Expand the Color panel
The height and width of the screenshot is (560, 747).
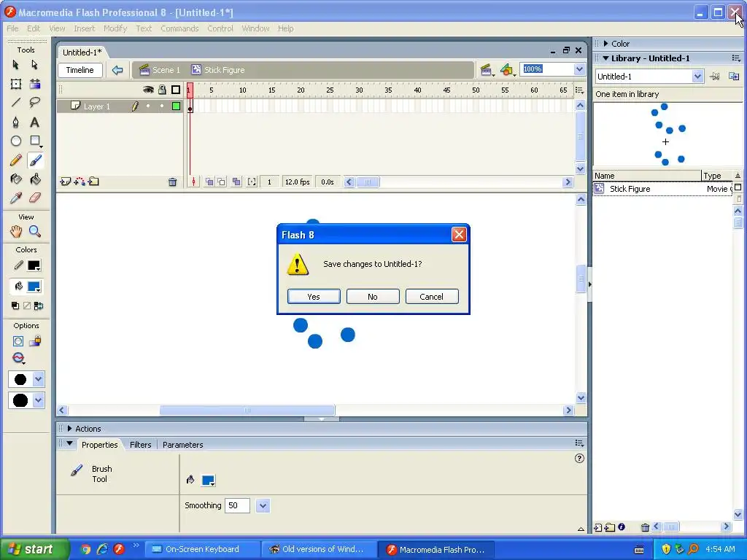(606, 43)
